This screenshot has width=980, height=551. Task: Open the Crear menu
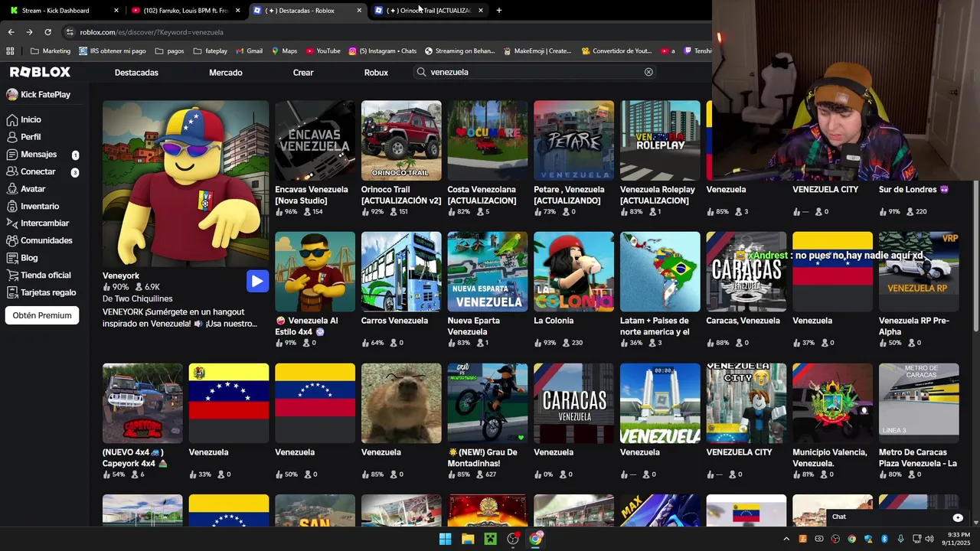pos(303,73)
